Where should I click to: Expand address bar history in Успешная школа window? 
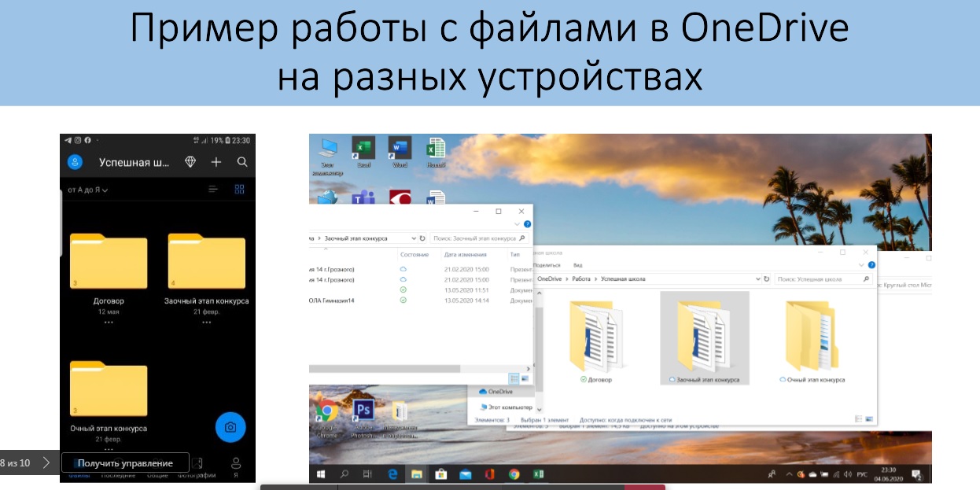coord(757,279)
